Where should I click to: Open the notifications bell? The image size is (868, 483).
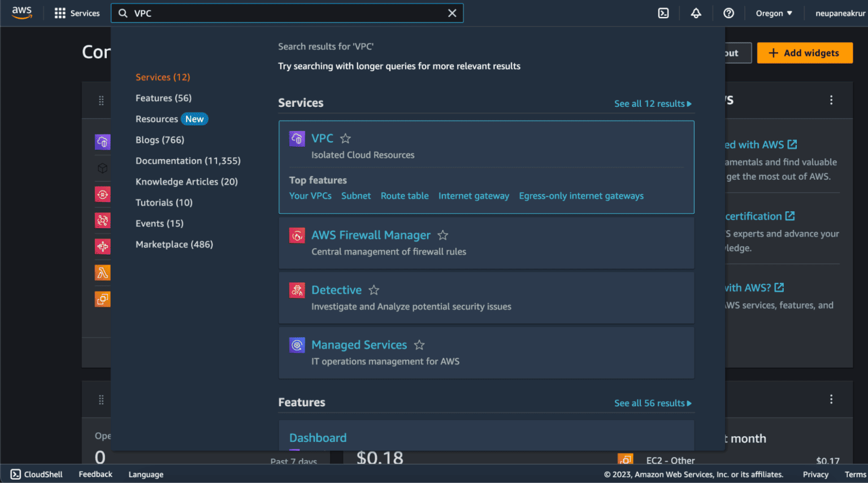pos(696,13)
